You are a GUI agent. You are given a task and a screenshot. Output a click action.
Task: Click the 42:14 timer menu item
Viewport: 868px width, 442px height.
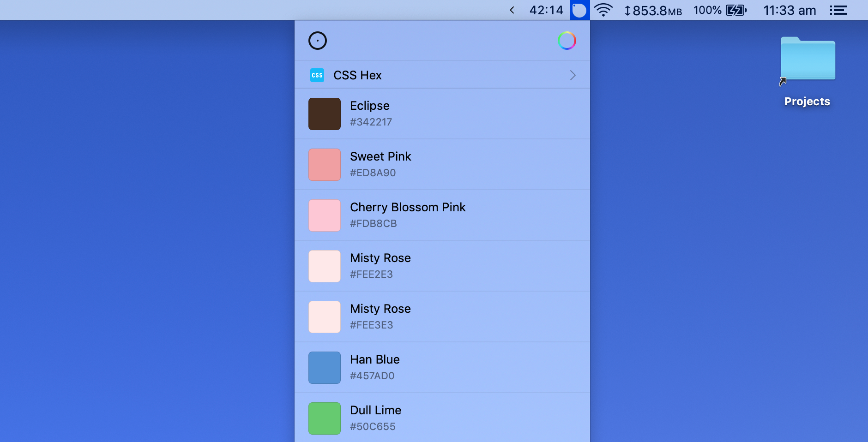point(546,10)
